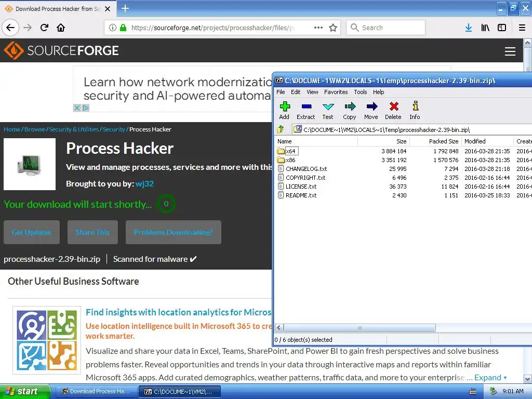Sort by the Modified column header
The image size is (532, 399).
tap(487, 141)
